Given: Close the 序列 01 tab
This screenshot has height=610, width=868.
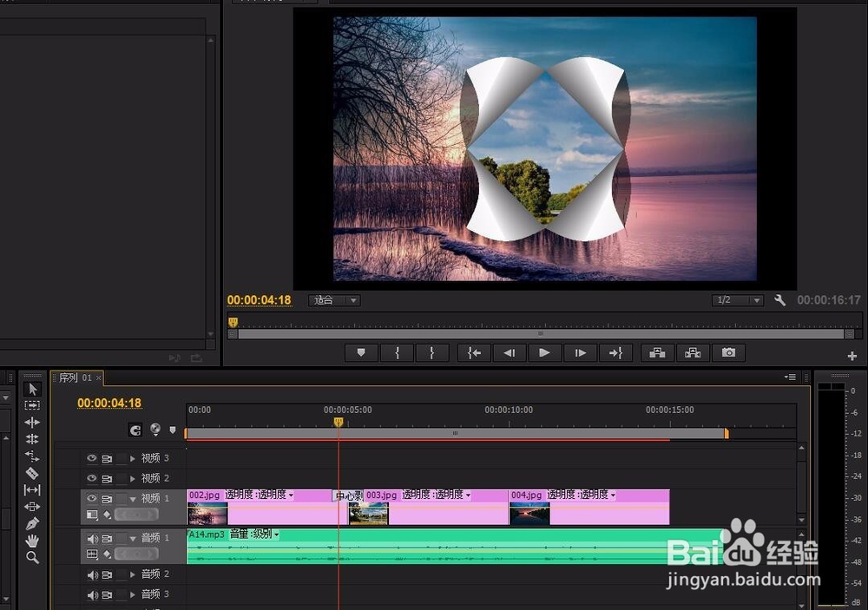Looking at the screenshot, I should click(99, 378).
